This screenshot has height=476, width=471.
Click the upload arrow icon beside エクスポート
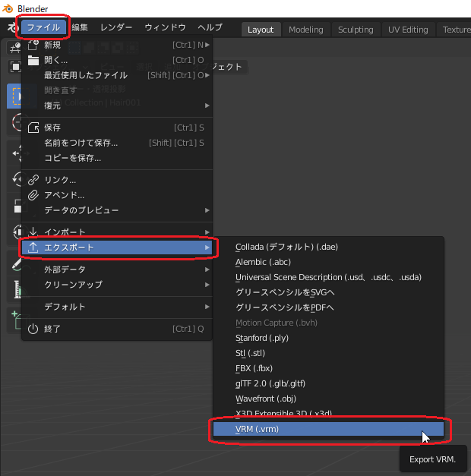33,247
